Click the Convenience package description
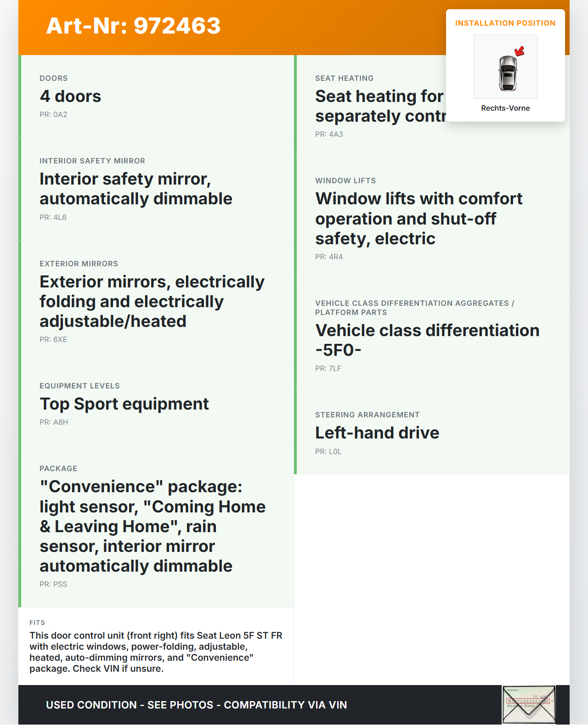 pos(153,526)
